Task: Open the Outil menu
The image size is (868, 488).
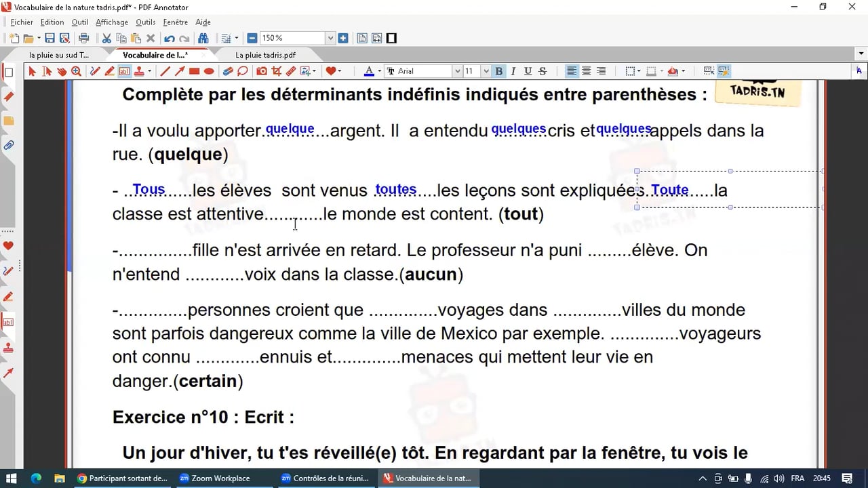Action: click(x=79, y=22)
